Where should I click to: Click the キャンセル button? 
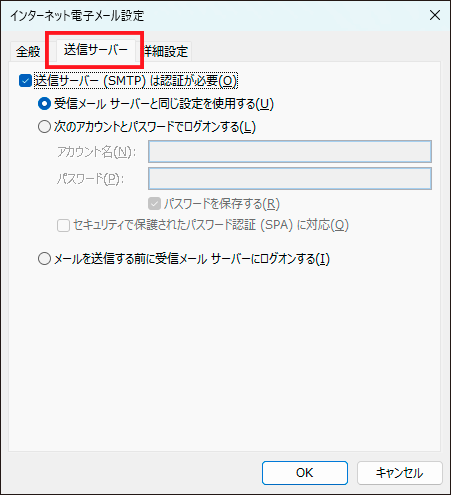(400, 473)
